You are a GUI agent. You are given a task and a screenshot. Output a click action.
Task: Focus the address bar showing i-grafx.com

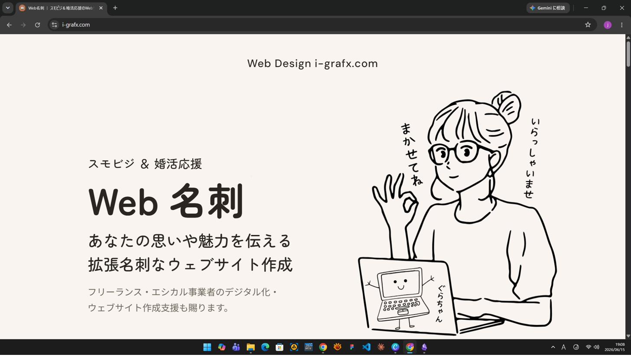[x=321, y=25]
